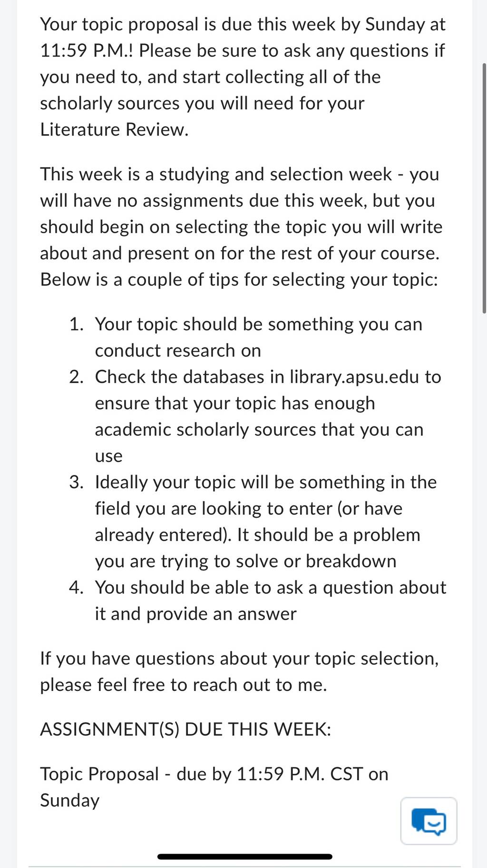Click the vertical scrollbar thumb
487x868 pixels.
click(484, 188)
